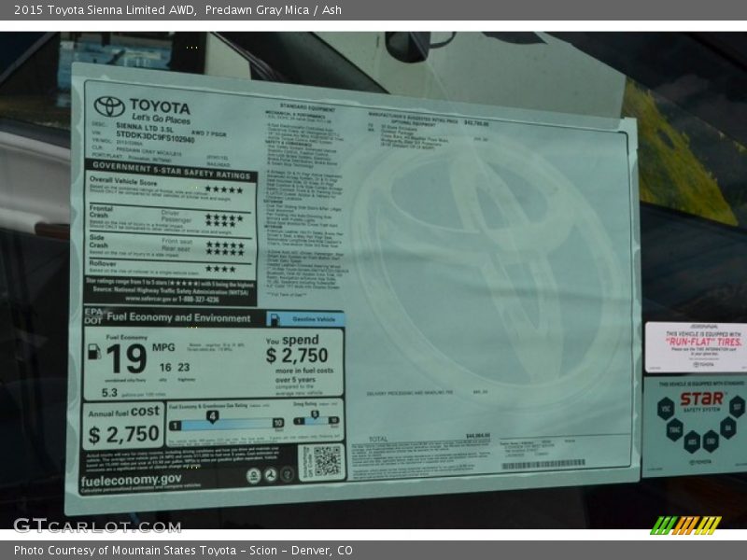Click the middle circular agency seal near QR code

click(271, 475)
